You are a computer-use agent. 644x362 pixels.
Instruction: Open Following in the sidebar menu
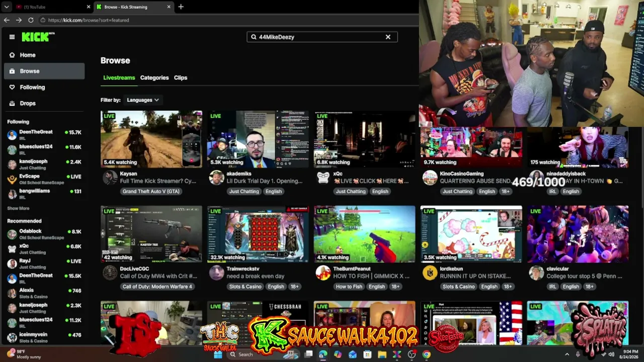[44, 87]
